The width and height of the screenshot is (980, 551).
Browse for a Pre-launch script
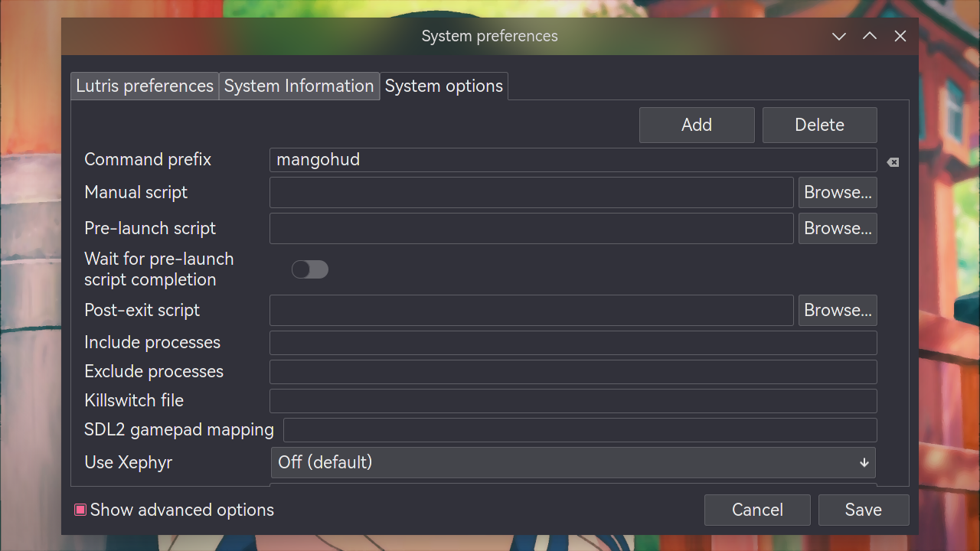point(838,229)
